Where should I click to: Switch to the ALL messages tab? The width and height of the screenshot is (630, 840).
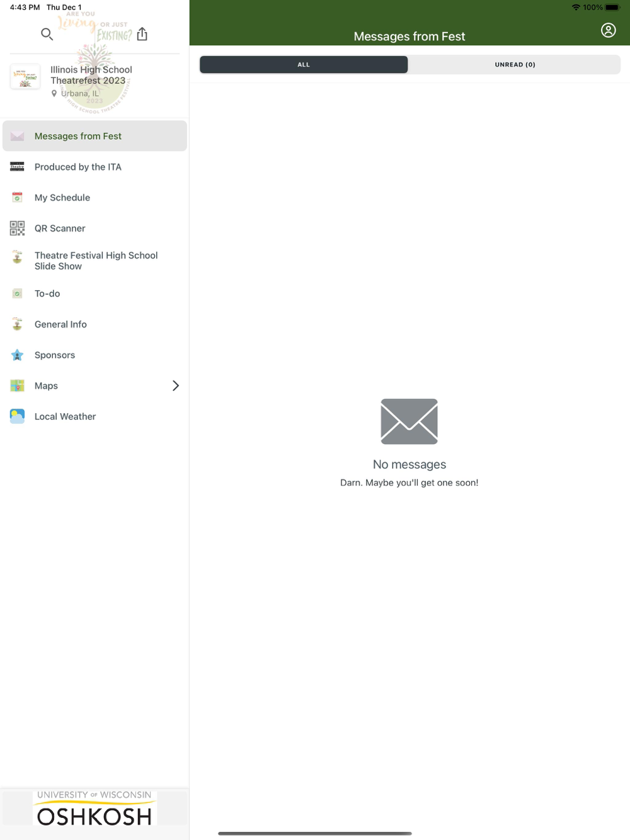point(304,64)
